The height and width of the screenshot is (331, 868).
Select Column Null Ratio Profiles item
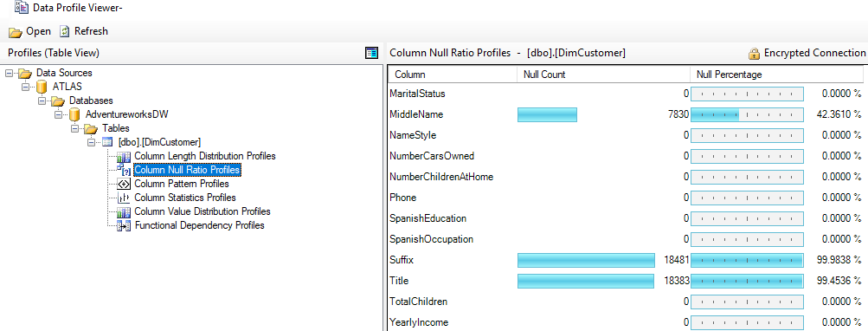pos(187,170)
